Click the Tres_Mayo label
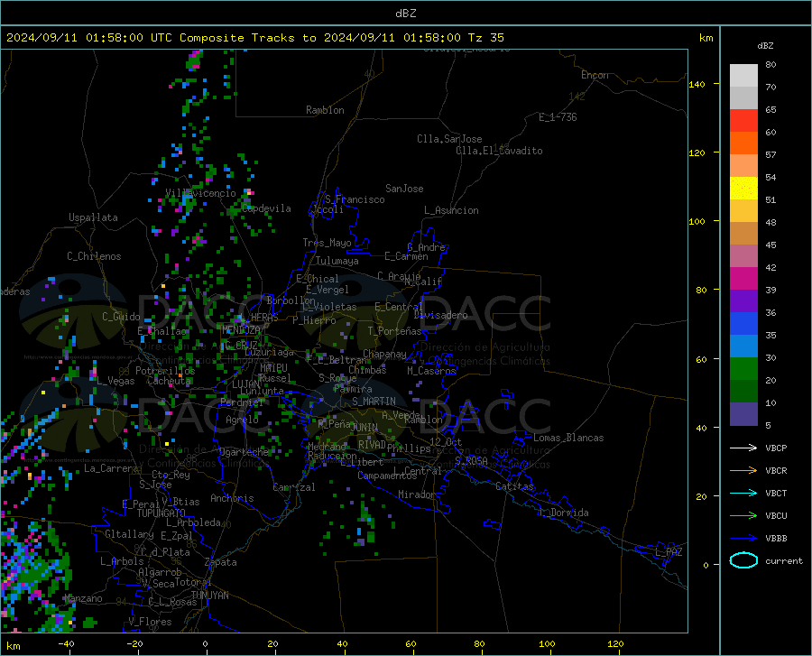Viewport: 812px width, 656px height. [328, 243]
